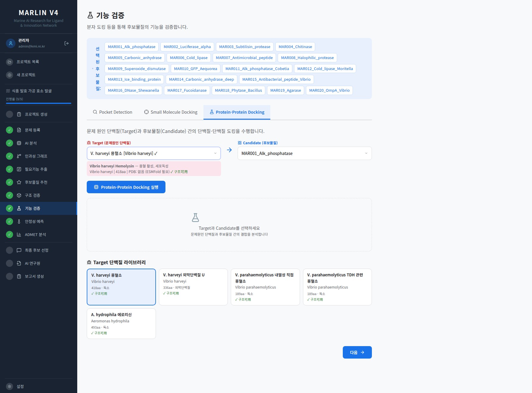Open 프로젝트 목록 folder icon
The image size is (532, 393).
10,62
